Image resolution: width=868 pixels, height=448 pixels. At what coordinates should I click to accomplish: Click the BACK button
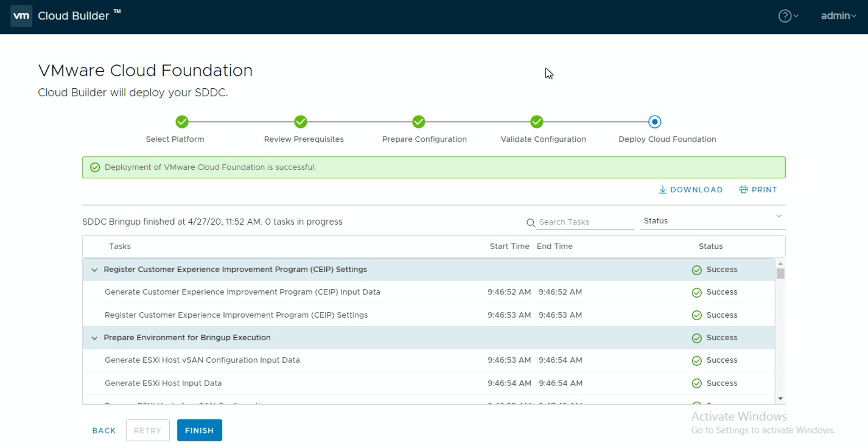pos(103,430)
